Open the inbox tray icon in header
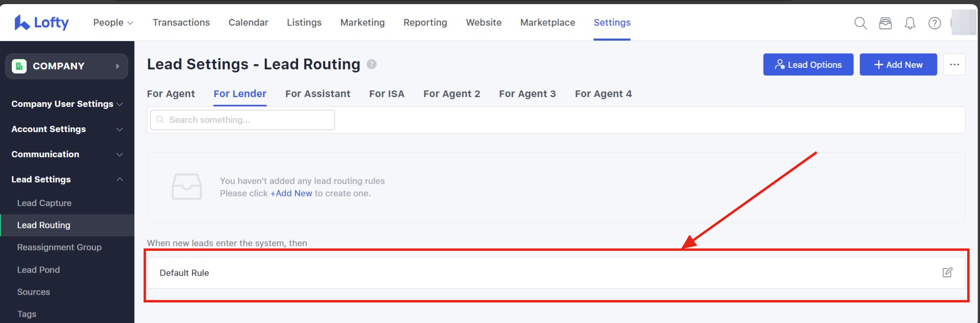Image resolution: width=980 pixels, height=323 pixels. click(885, 23)
